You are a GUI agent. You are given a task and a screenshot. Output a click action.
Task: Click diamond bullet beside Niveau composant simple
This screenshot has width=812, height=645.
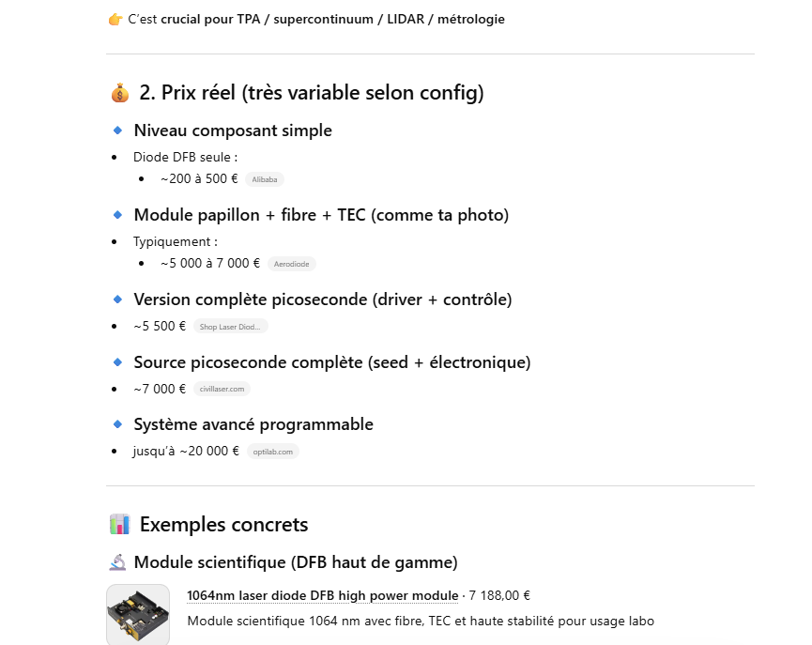tap(117, 131)
